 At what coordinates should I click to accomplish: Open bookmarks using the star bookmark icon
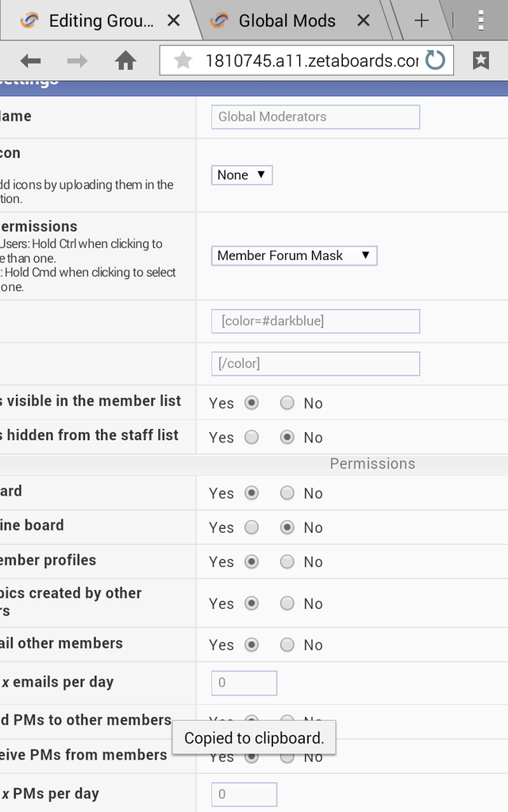pyautogui.click(x=481, y=60)
